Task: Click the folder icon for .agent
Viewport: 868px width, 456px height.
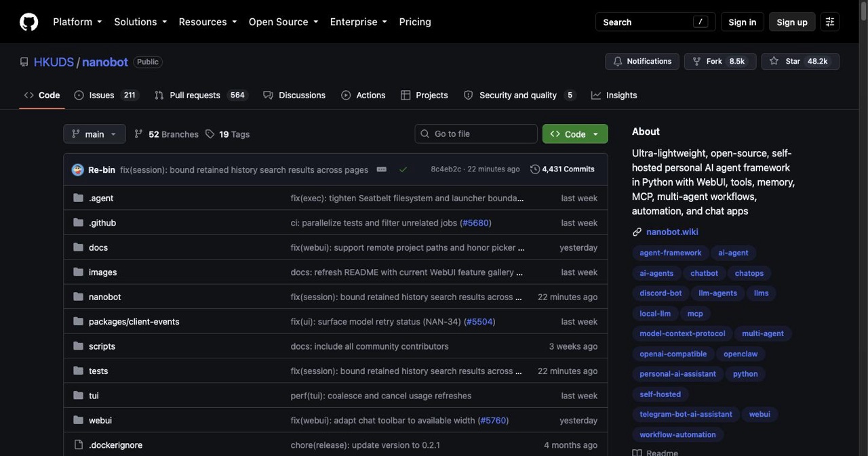Action: (78, 198)
